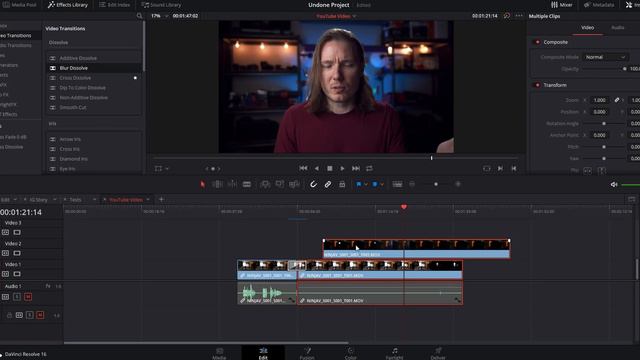The width and height of the screenshot is (640, 360).
Task: Switch to the Video tab in Inspector
Action: [x=587, y=27]
